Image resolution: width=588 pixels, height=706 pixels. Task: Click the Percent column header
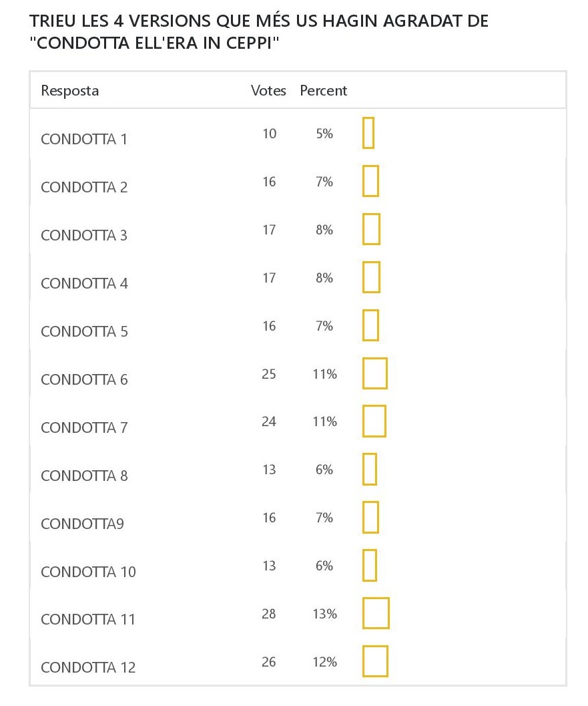pos(324,91)
